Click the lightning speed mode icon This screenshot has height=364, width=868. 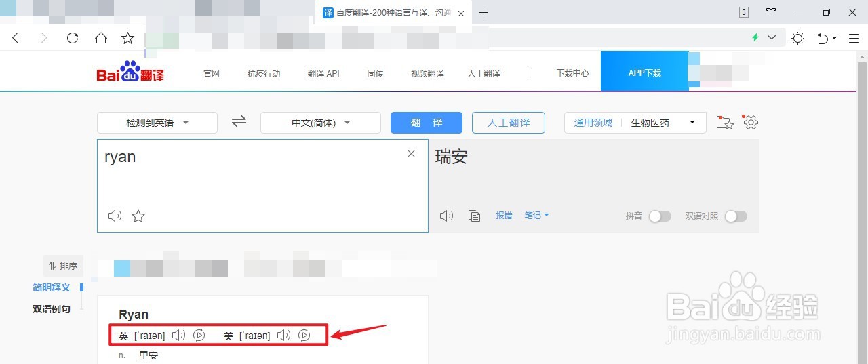click(x=755, y=38)
